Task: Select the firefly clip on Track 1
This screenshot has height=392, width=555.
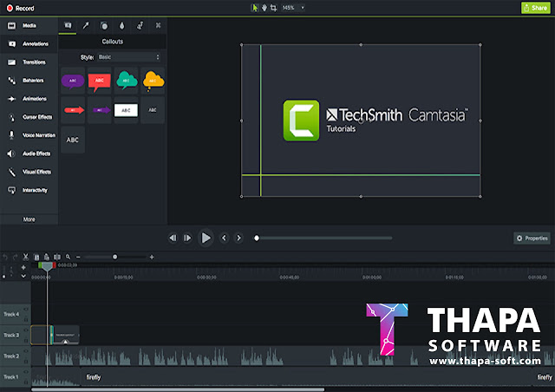Action: (x=306, y=377)
